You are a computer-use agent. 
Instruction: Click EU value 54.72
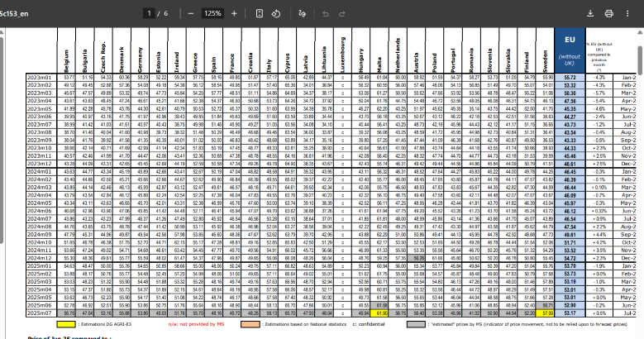570,258
